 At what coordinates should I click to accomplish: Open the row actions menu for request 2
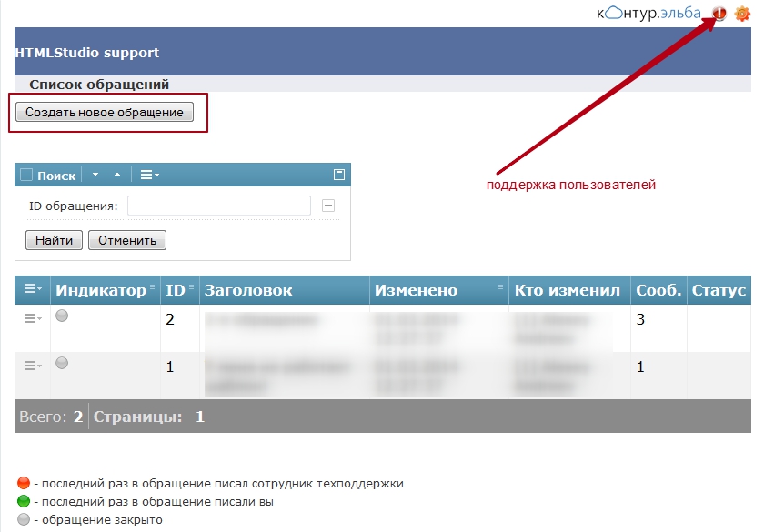click(33, 317)
